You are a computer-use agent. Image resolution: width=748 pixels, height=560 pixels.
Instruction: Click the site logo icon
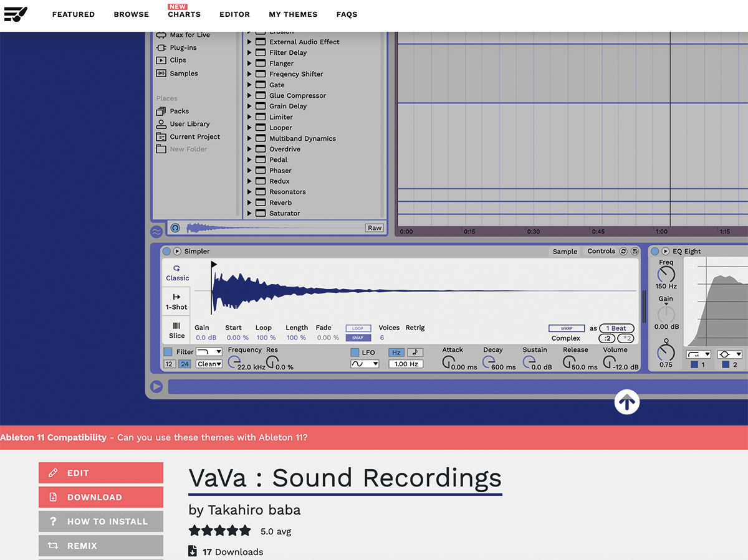pos(16,13)
